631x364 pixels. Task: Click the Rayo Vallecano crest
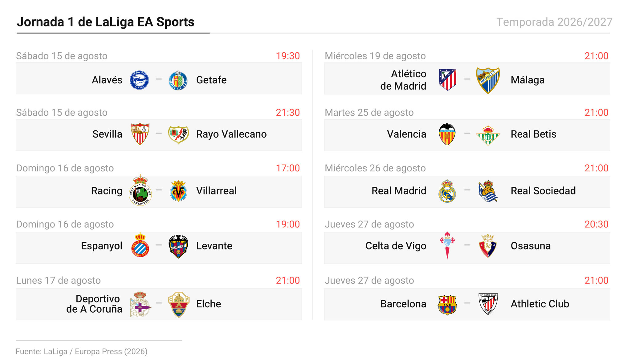178,134
